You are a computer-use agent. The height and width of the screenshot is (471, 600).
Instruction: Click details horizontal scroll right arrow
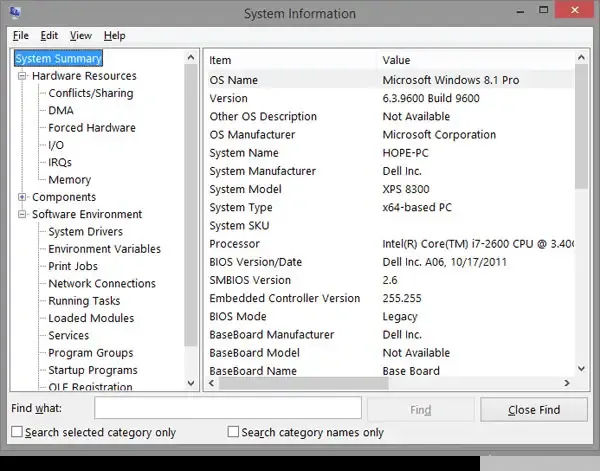567,383
